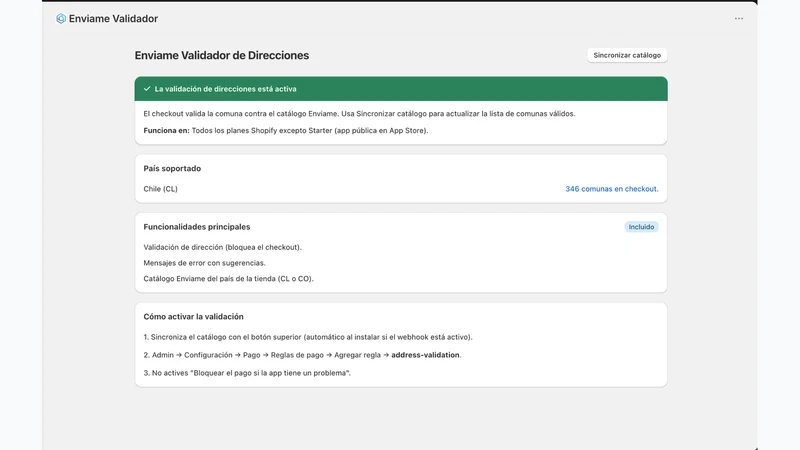Click the 'Funciona en:' line
Screen dimensions: 800x450
point(286,131)
